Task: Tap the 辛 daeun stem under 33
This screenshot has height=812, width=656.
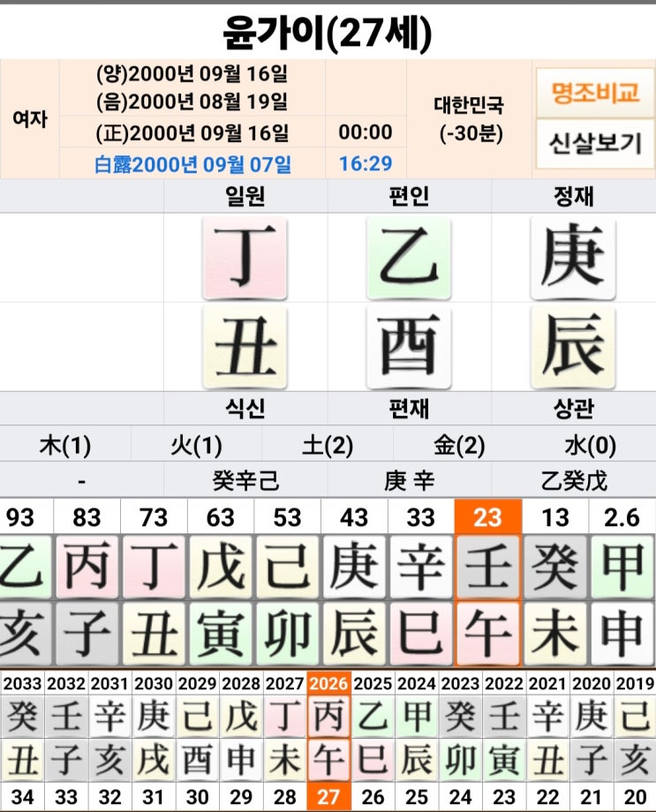Action: pyautogui.click(x=421, y=567)
